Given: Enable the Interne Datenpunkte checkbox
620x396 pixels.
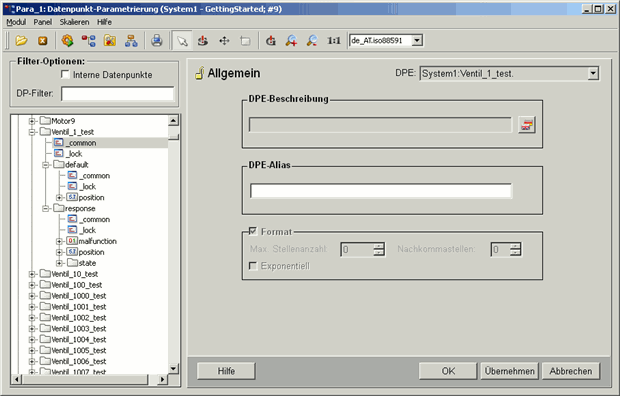Looking at the screenshot, I should (x=65, y=74).
